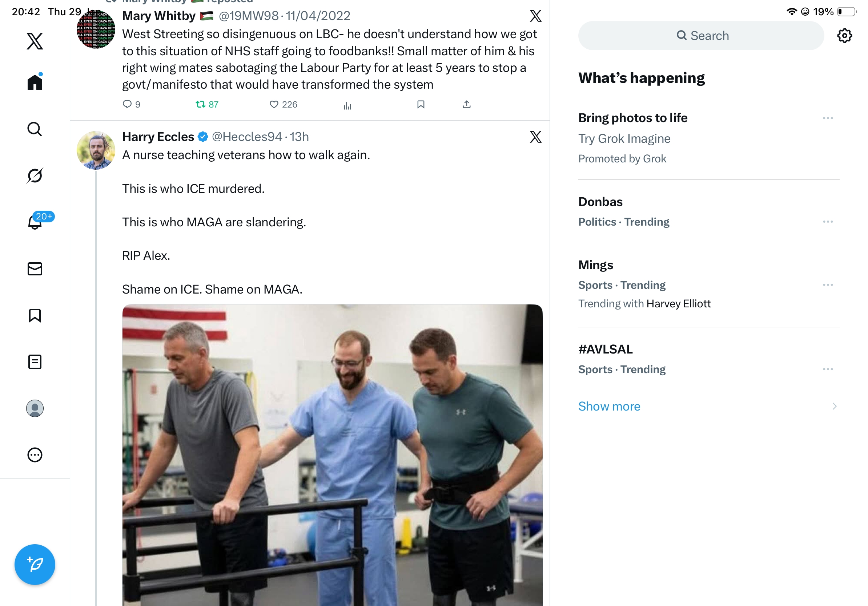Bookmark Mary Whitby's tweet
This screenshot has width=868, height=606.
coord(421,104)
